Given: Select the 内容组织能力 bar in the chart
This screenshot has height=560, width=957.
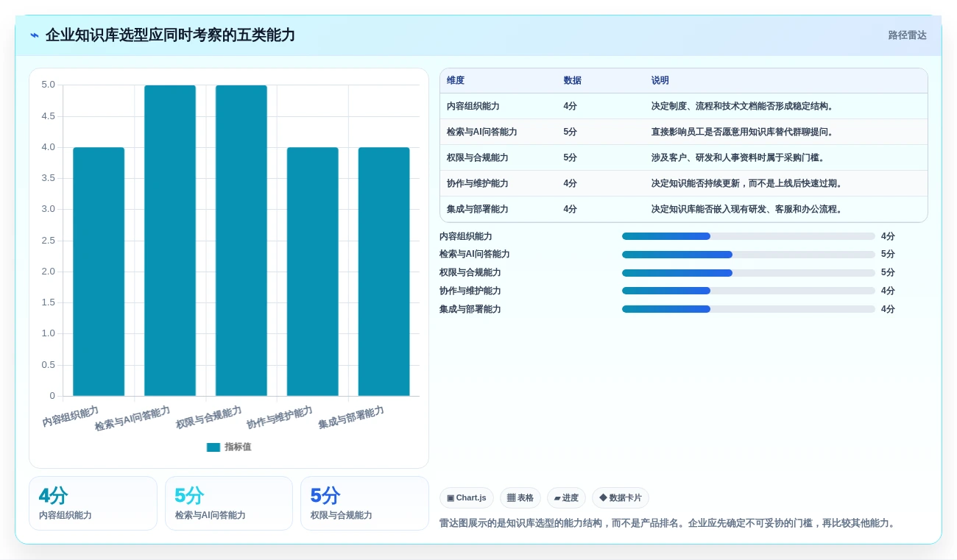Looking at the screenshot, I should click(x=99, y=272).
